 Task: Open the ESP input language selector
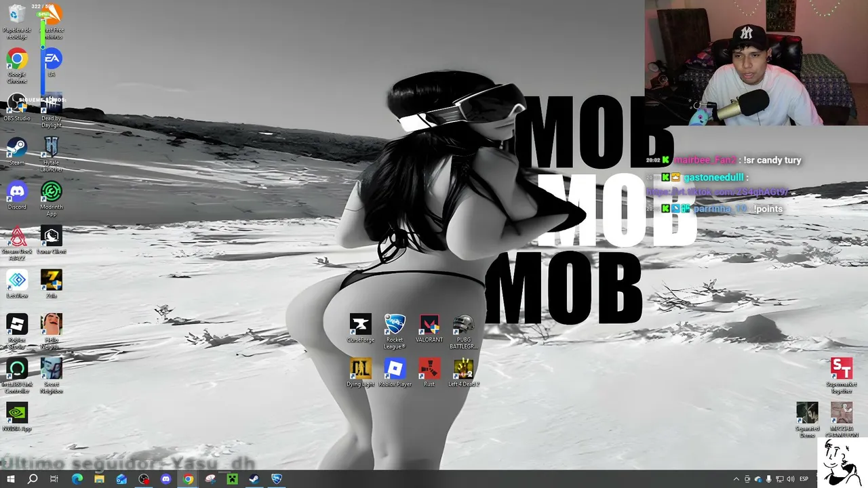(x=804, y=479)
